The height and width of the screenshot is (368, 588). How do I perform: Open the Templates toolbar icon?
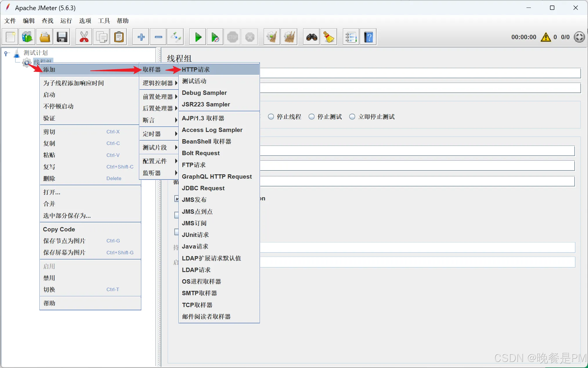(27, 37)
